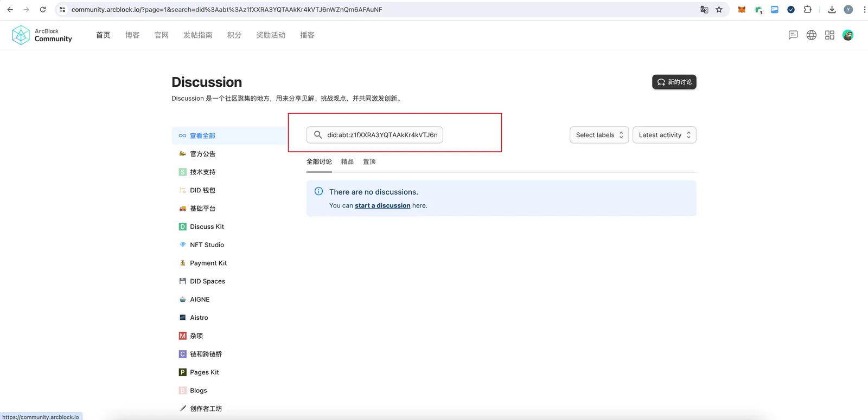
Task: Click the ArcBlock Community logo
Action: click(42, 35)
